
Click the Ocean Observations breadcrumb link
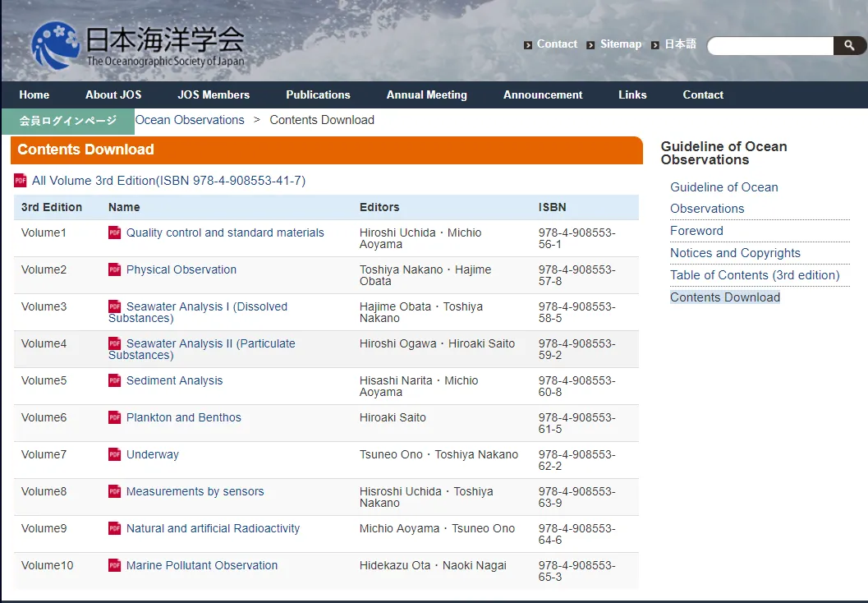pyautogui.click(x=190, y=120)
